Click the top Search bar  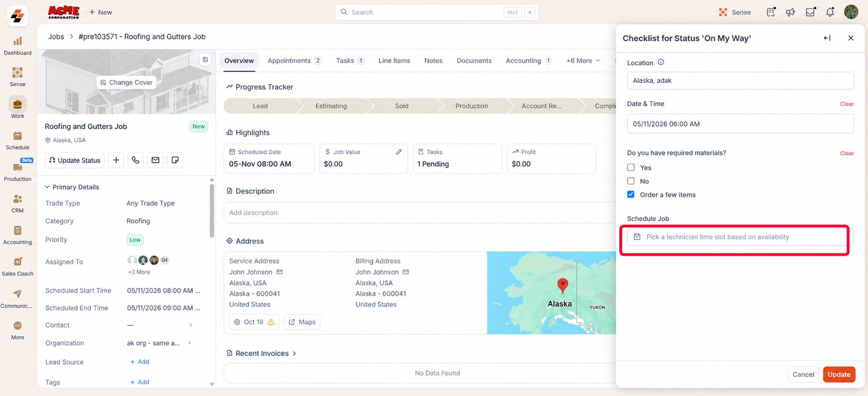[437, 12]
